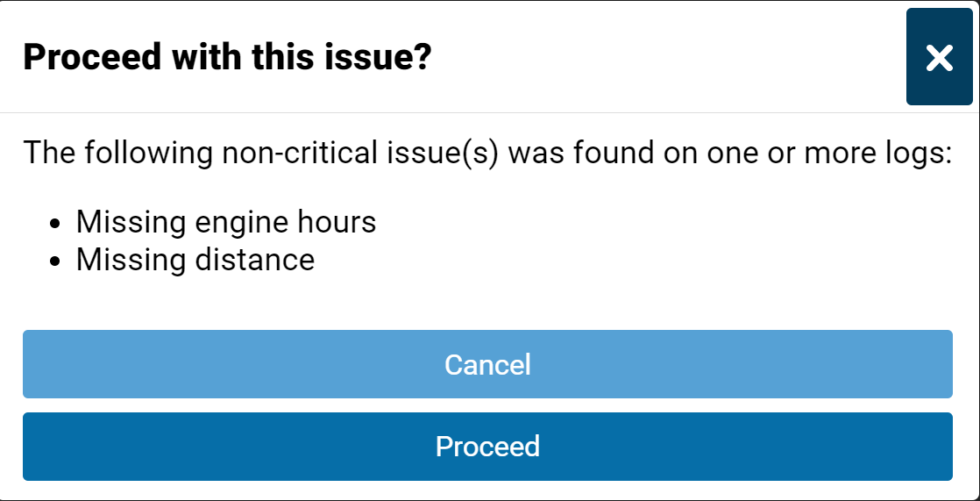Close the dialog with the X icon

pos(939,58)
